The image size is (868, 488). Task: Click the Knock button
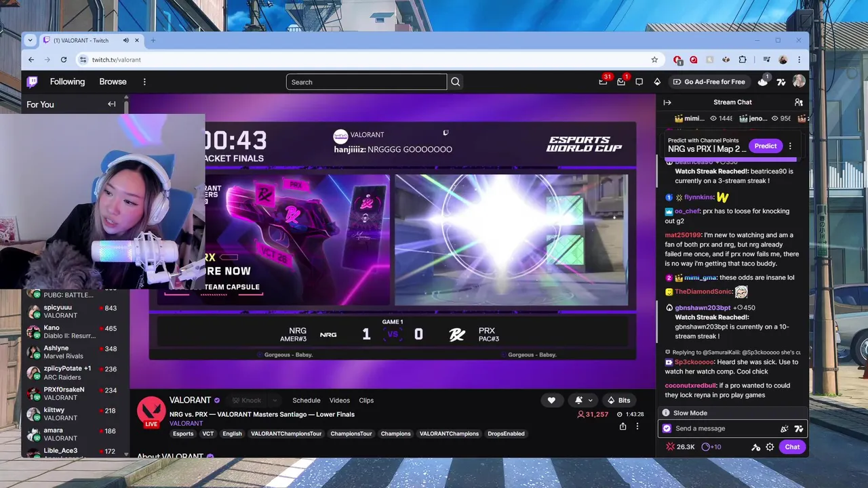point(246,401)
